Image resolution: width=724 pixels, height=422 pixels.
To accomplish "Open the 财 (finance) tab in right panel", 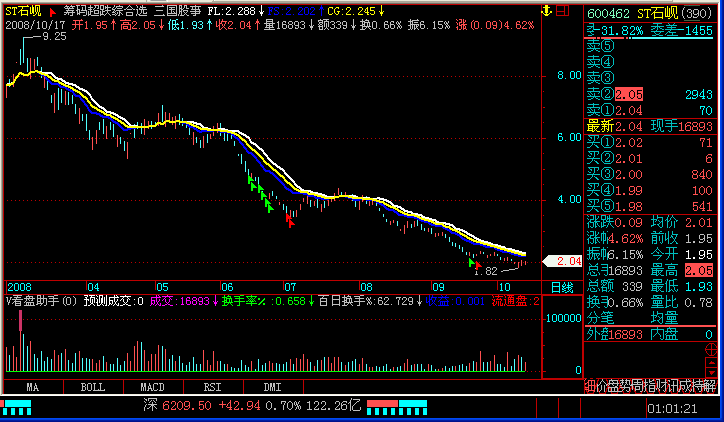I will pos(662,386).
